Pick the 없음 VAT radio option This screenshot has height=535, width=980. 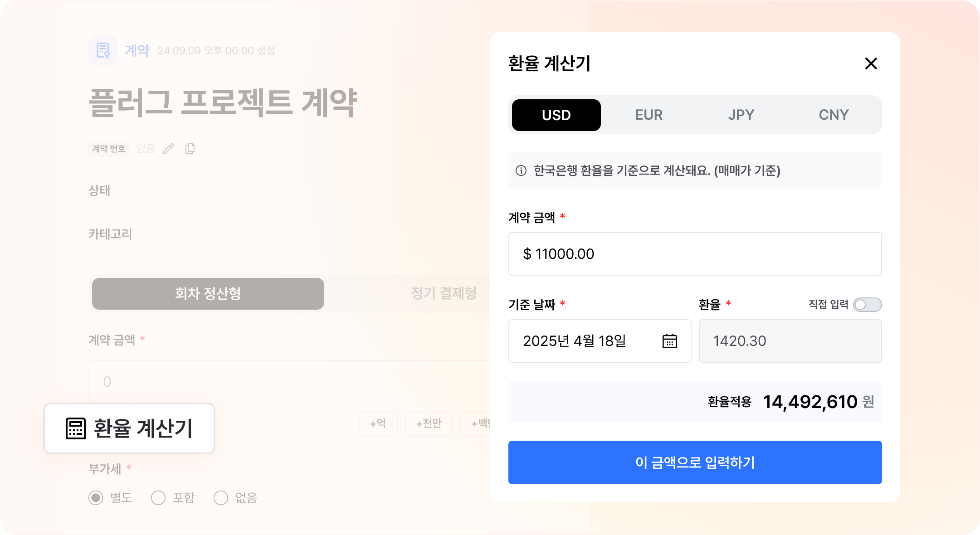(221, 498)
